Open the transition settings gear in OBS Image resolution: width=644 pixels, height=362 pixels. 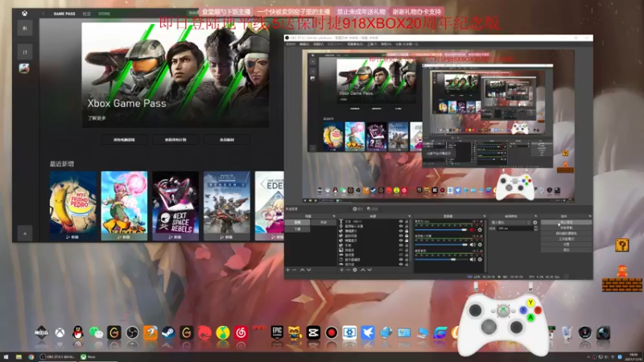tap(535, 223)
